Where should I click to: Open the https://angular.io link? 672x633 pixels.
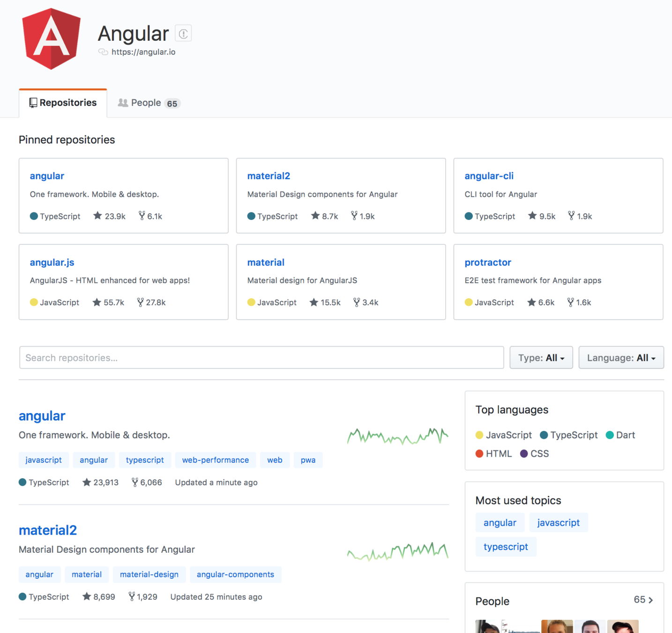tap(143, 52)
